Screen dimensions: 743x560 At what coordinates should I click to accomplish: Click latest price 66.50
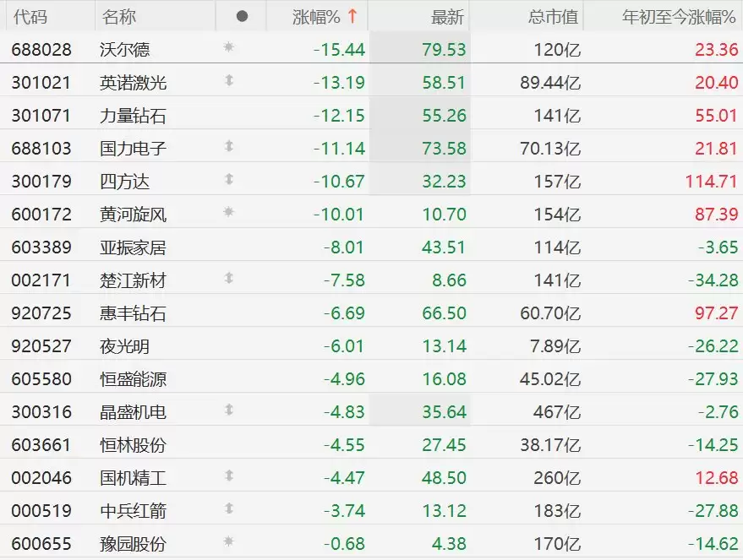click(444, 313)
